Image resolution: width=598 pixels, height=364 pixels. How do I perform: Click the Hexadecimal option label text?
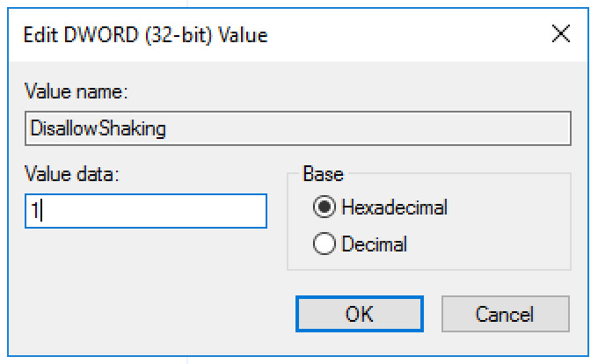click(394, 207)
